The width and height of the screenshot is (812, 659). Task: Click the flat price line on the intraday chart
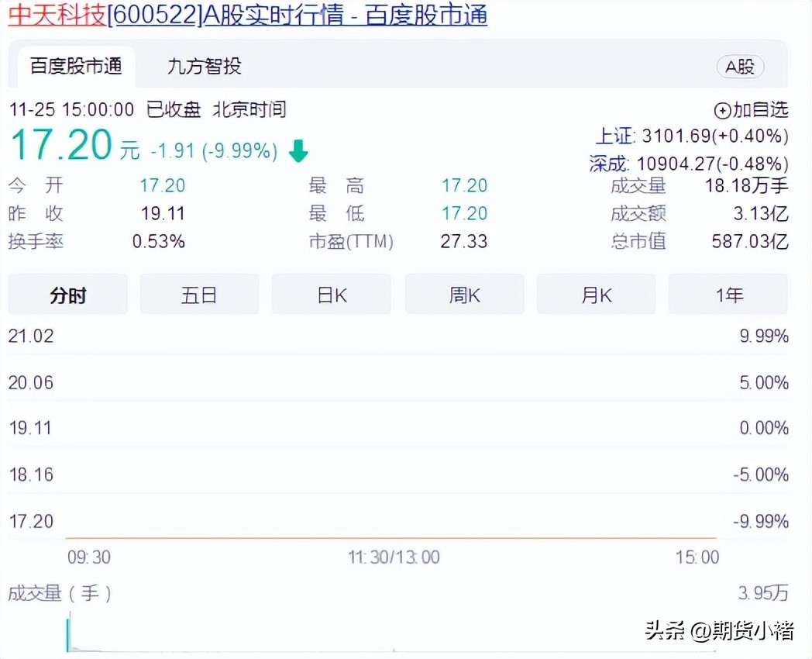387,534
